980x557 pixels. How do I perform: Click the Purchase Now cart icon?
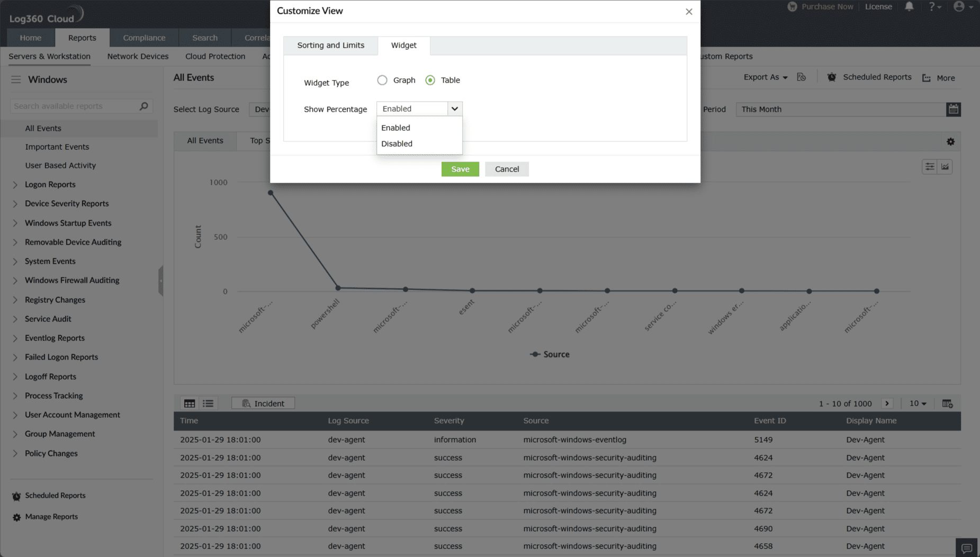point(792,6)
